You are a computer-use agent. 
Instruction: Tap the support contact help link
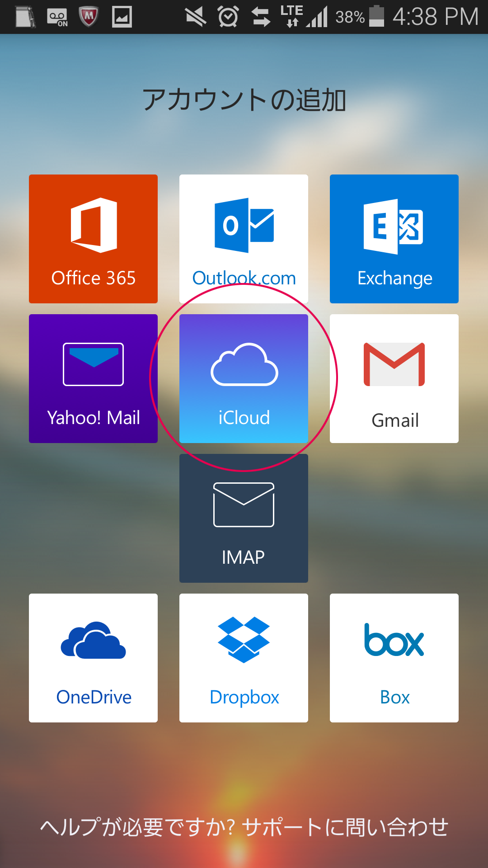[244, 827]
